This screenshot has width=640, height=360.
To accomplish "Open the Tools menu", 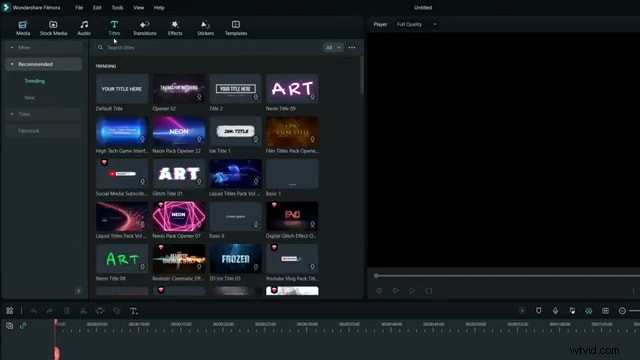I will click(117, 7).
